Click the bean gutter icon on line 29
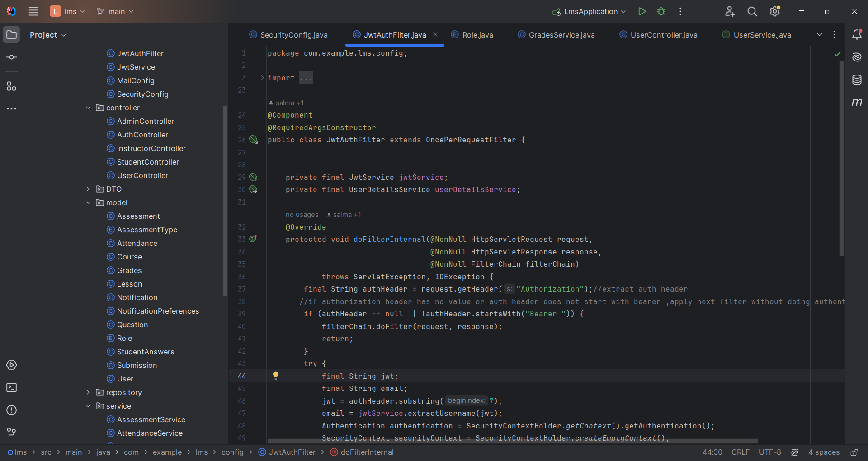868x461 pixels. coord(254,177)
